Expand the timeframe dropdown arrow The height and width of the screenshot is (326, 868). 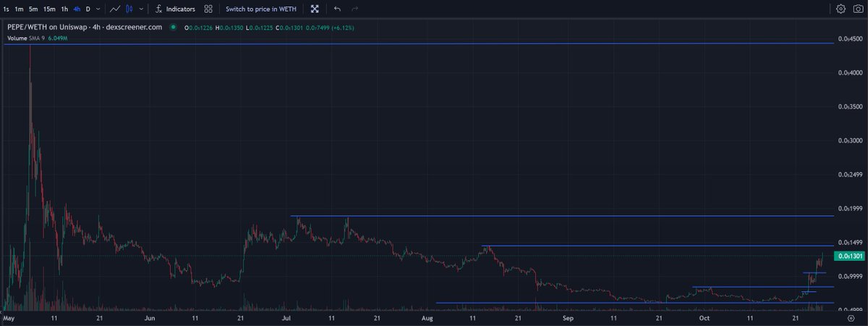pos(98,9)
